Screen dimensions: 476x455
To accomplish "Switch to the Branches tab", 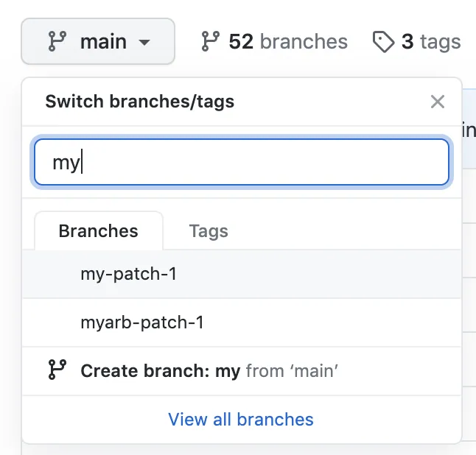I will tap(98, 231).
